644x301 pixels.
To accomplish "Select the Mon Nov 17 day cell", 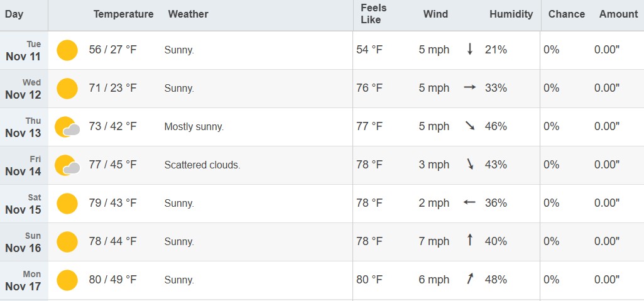I will coord(24,281).
